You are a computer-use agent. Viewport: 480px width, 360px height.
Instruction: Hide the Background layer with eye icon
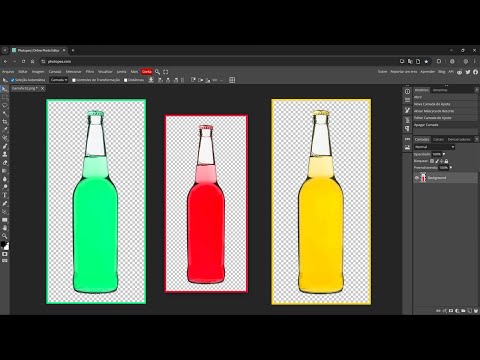tap(417, 178)
